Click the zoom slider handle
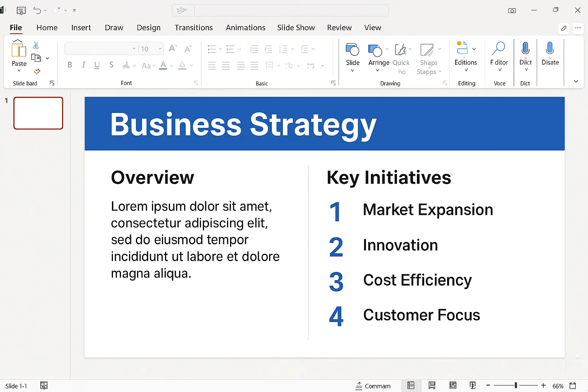Viewport: 588px width, 392px height. pos(516,385)
